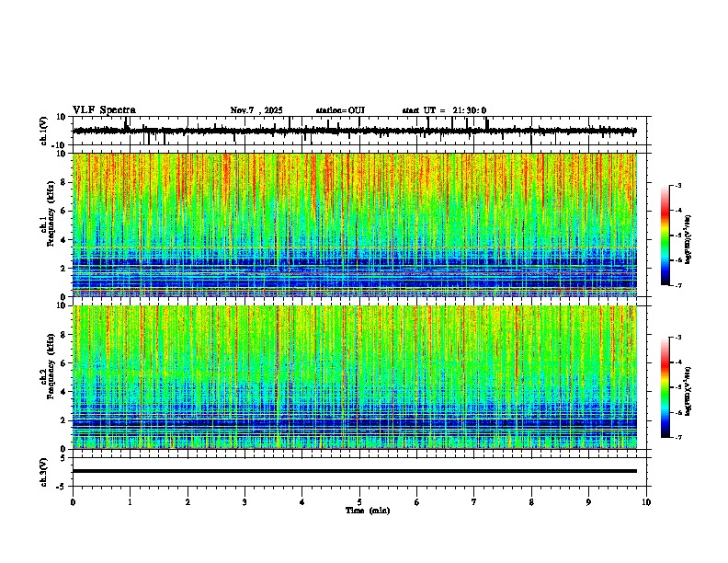Click the "ch.1(V)" waveform axis label
728x563 pixels.
tap(44, 131)
